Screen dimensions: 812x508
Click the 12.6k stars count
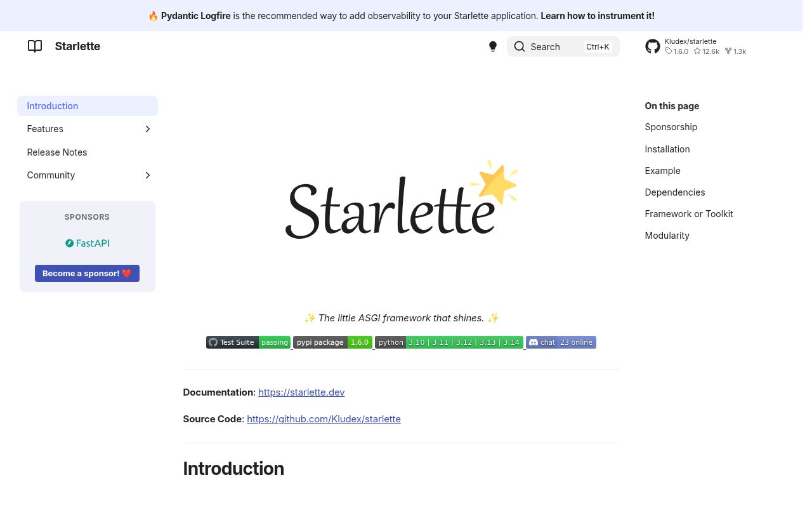click(x=706, y=51)
